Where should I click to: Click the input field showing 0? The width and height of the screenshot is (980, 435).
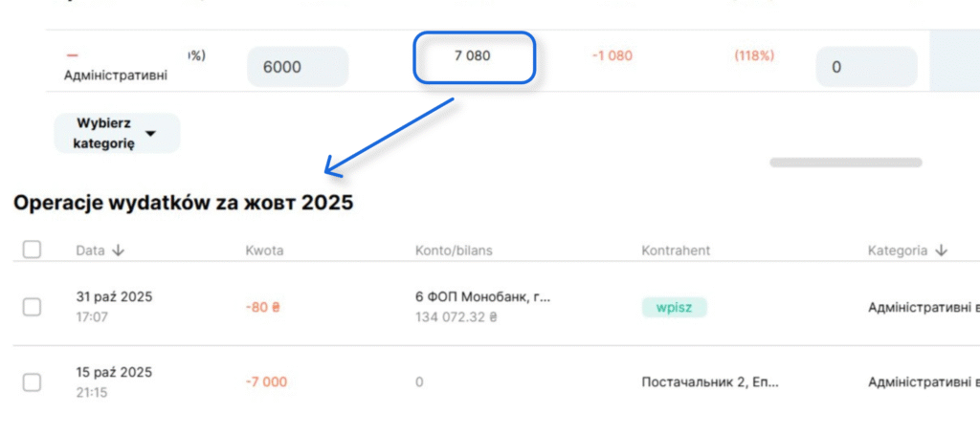coord(865,67)
